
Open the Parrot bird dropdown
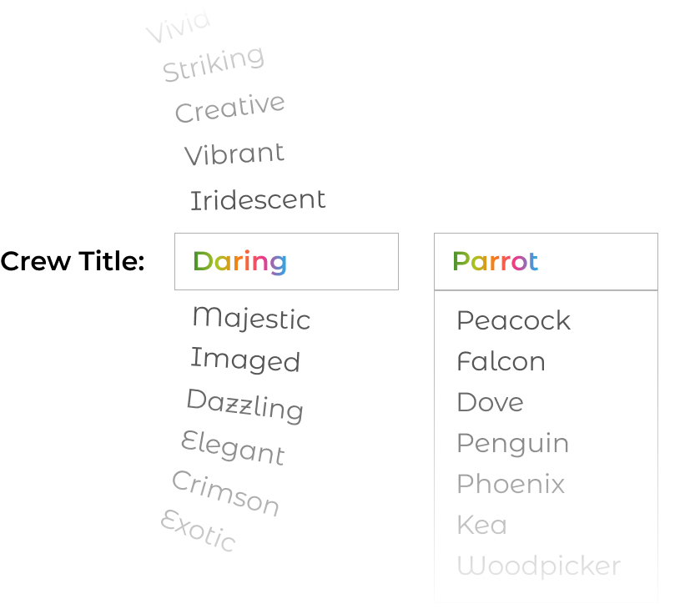click(546, 261)
